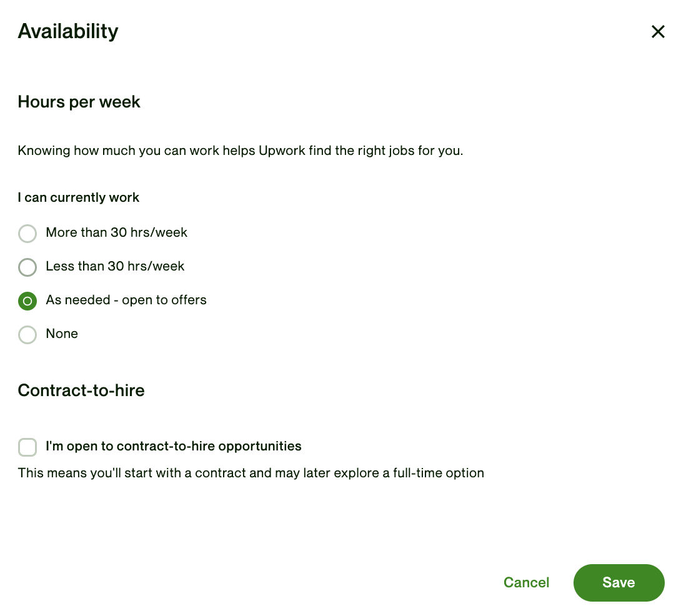Cancel the availability changes
Viewport: 681px width, 616px height.
click(x=526, y=582)
